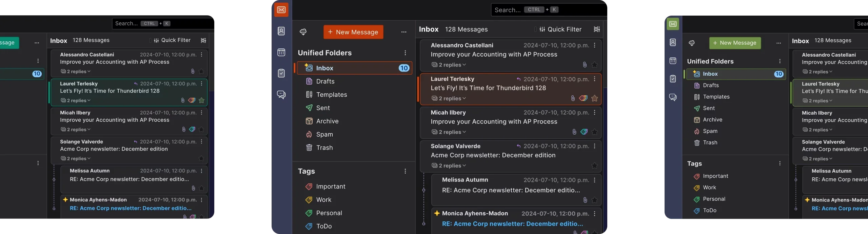The width and height of the screenshot is (868, 234).
Task: Click cloud Get Messages icon beside orange New Message
Action: click(303, 32)
